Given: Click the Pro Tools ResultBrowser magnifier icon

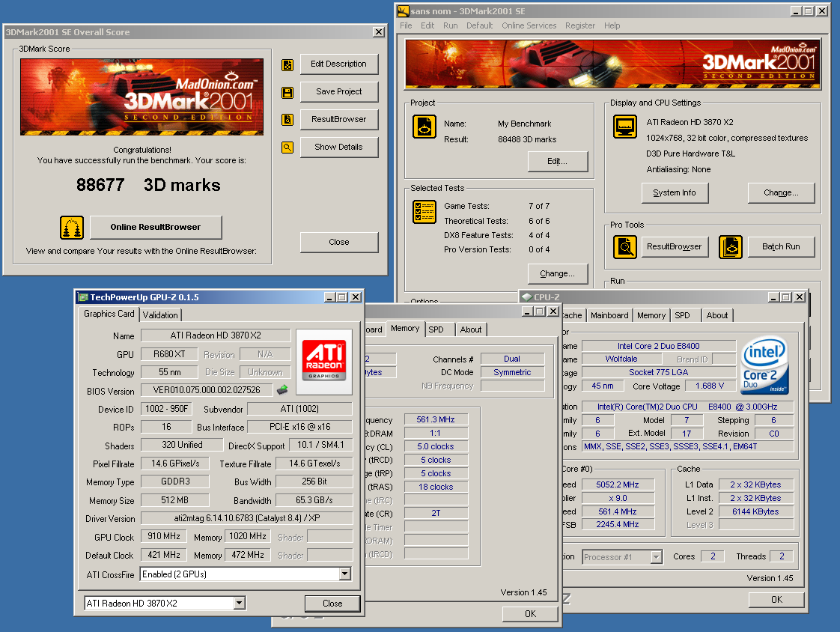Looking at the screenshot, I should tap(624, 247).
